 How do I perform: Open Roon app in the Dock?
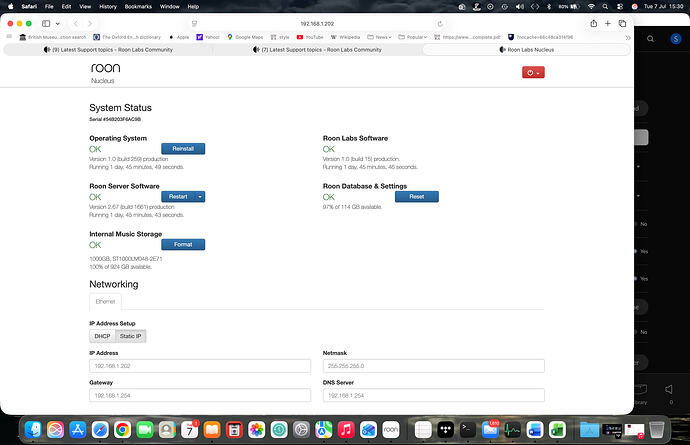click(x=391, y=430)
